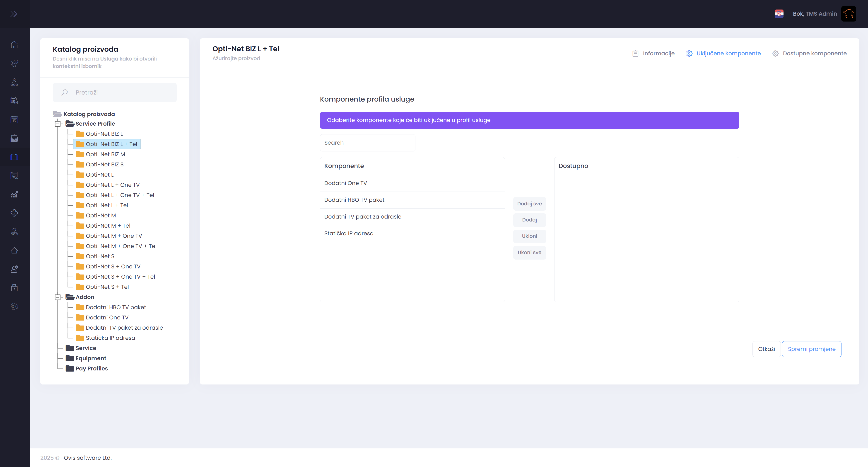Open the cloud sidebar icon
This screenshot has width=868, height=467.
tap(14, 213)
